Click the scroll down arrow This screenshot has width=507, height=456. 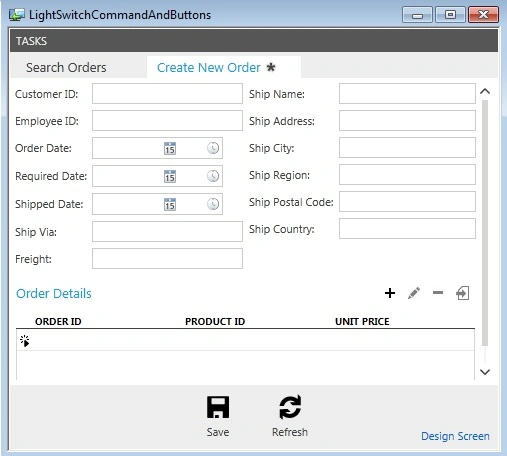pos(485,372)
